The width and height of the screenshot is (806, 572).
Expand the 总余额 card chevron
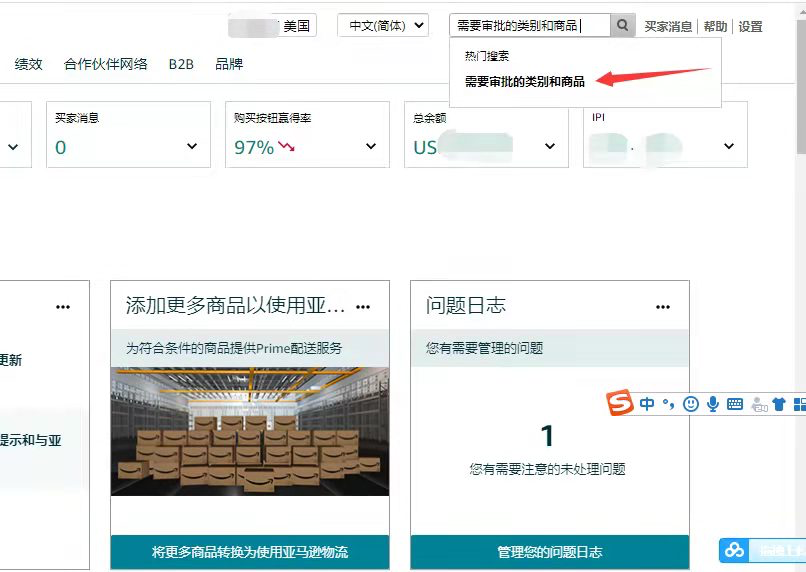tap(549, 146)
